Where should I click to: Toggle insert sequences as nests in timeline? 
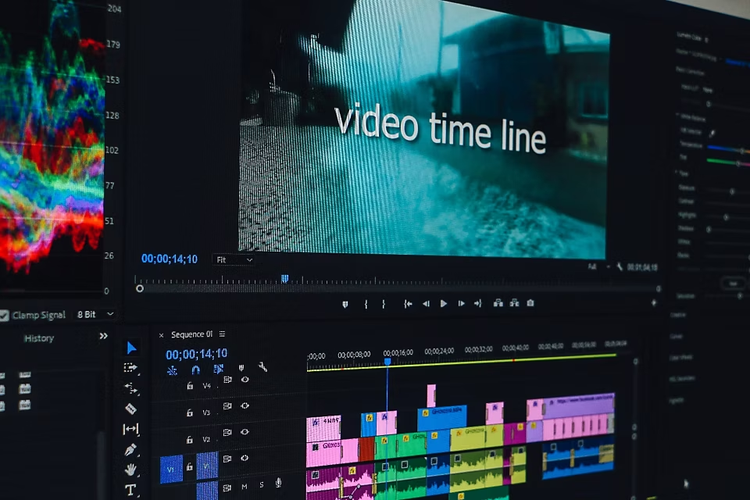[x=172, y=370]
